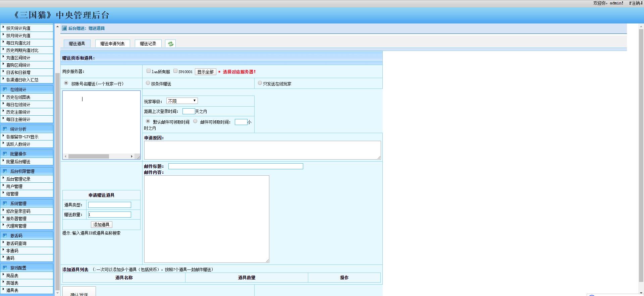Viewport: 644px width, 296px height.
Task: Click the 激活码 section icon
Action: point(5,236)
